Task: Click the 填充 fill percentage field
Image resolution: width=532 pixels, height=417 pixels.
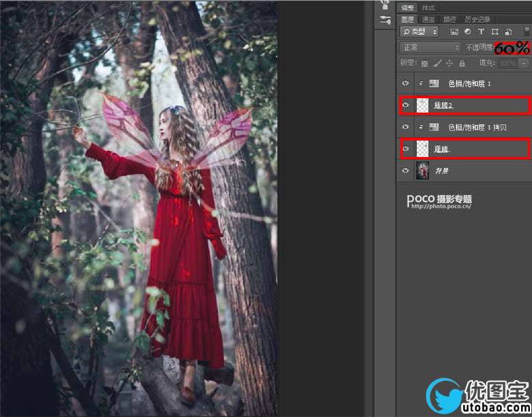Action: click(509, 63)
